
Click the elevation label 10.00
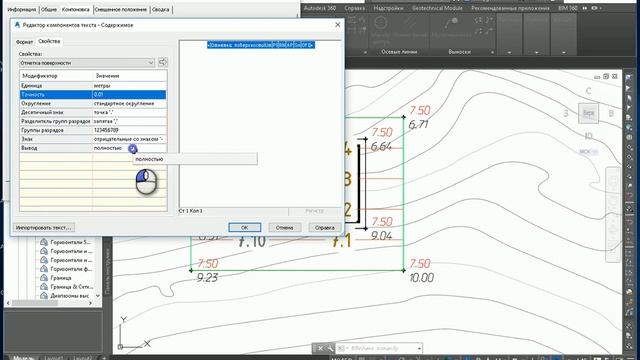pos(422,278)
